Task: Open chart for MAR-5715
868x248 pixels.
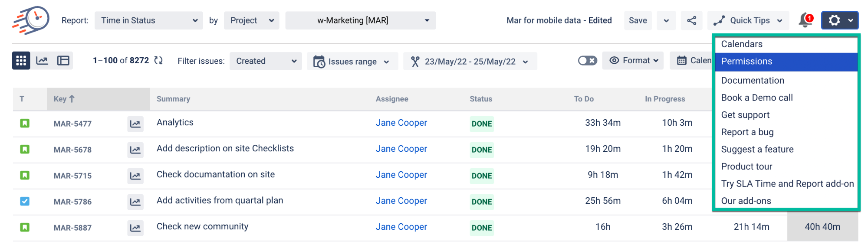Action: 135,176
